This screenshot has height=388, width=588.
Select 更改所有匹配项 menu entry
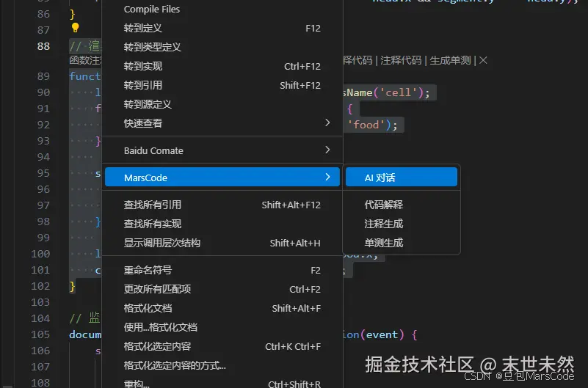coord(222,289)
